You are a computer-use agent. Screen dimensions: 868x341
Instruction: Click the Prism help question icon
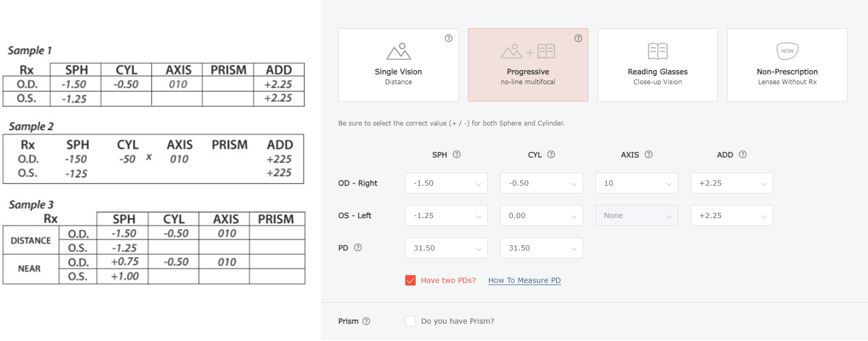366,321
